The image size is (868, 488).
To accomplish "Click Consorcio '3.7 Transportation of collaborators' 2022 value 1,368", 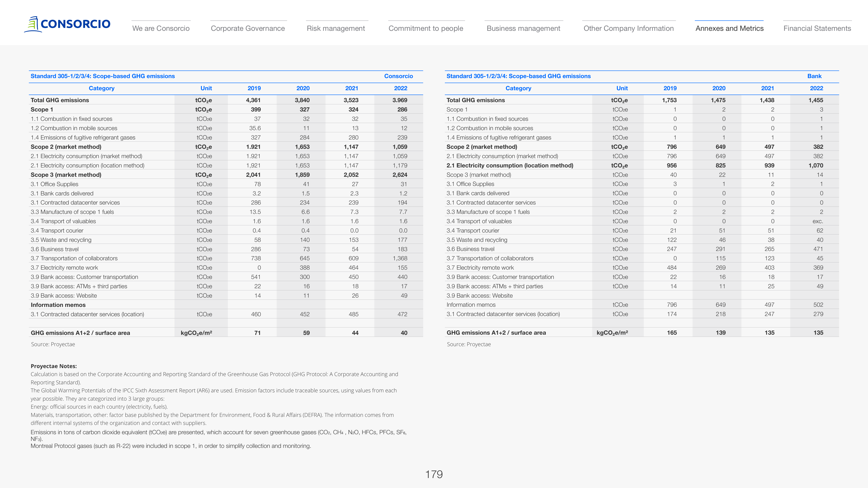I will tap(400, 258).
